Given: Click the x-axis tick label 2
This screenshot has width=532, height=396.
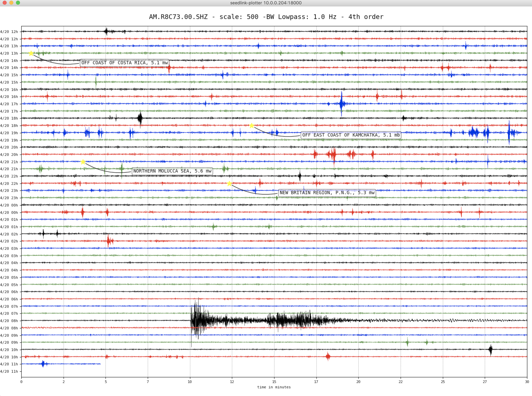Looking at the screenshot, I should 64,382.
